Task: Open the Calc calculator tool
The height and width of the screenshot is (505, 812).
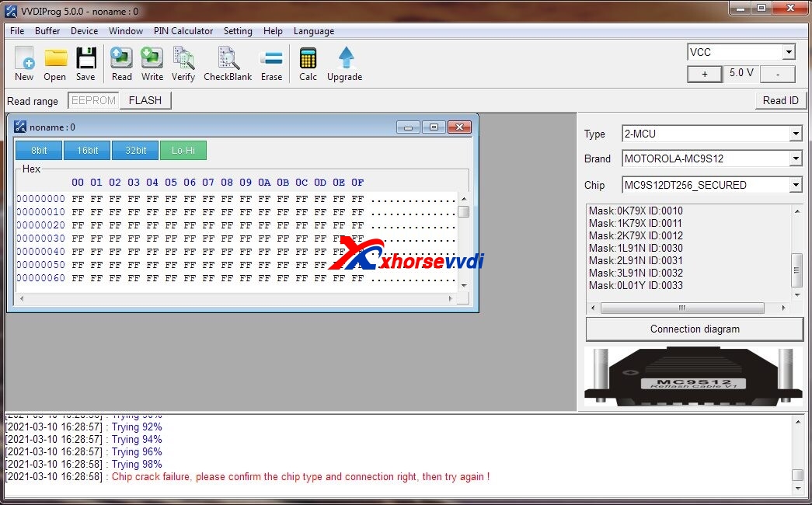Action: [308, 63]
